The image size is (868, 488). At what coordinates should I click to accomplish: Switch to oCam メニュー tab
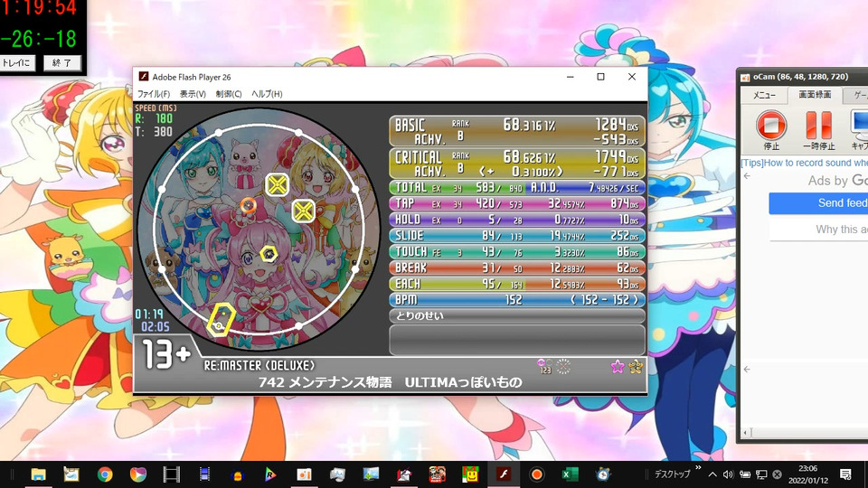tap(764, 95)
